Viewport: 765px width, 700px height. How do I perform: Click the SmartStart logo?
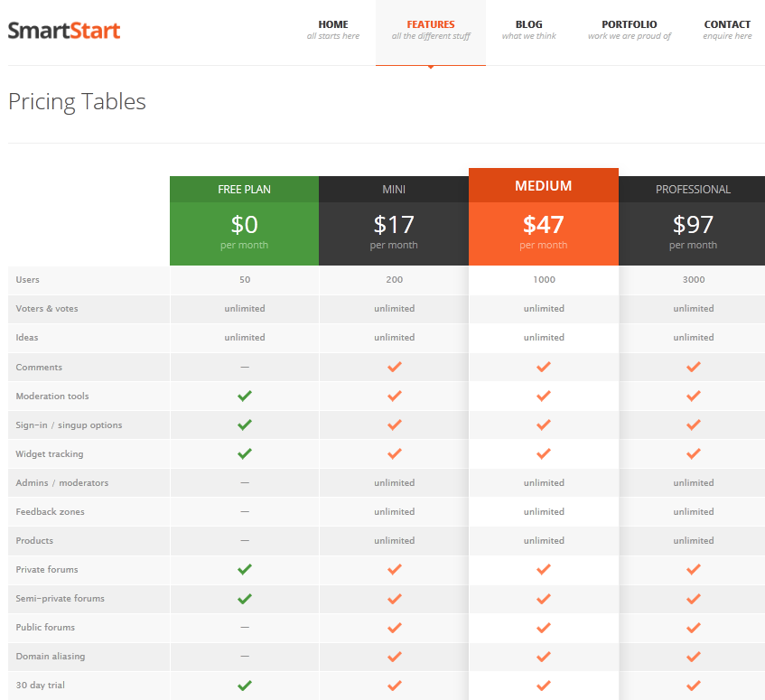64,31
